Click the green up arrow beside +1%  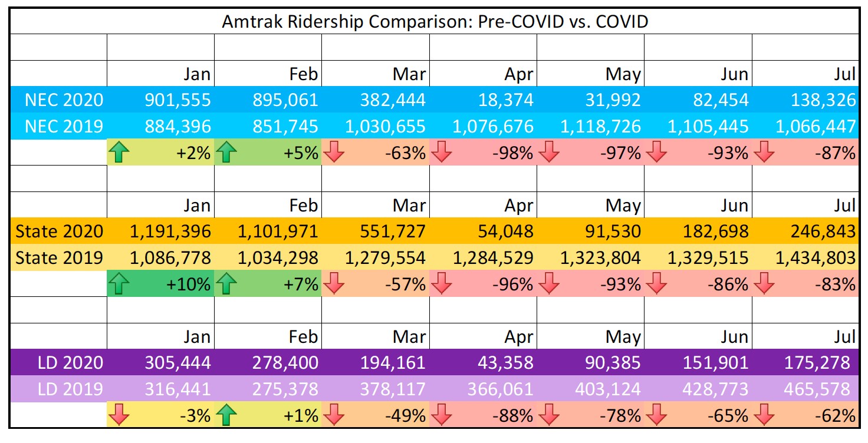(228, 416)
